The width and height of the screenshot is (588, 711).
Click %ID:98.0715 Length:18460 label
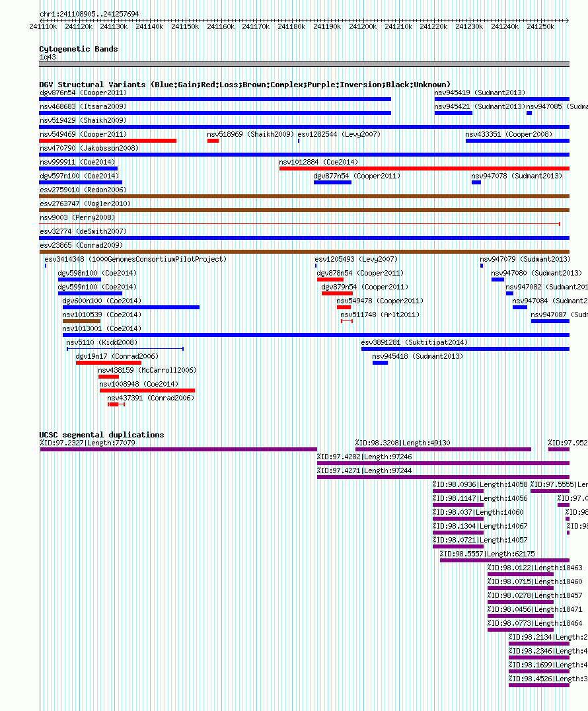tap(535, 581)
